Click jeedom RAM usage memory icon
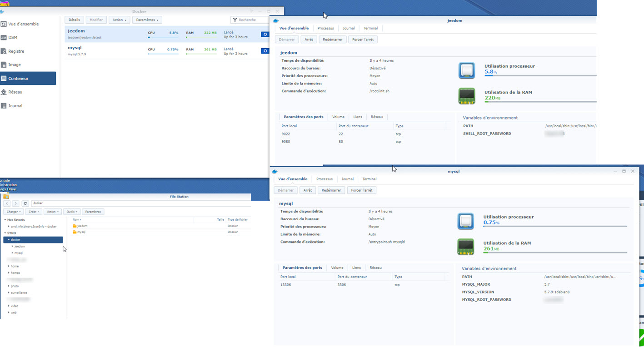Viewport: 644px width, 347px height. (x=467, y=96)
